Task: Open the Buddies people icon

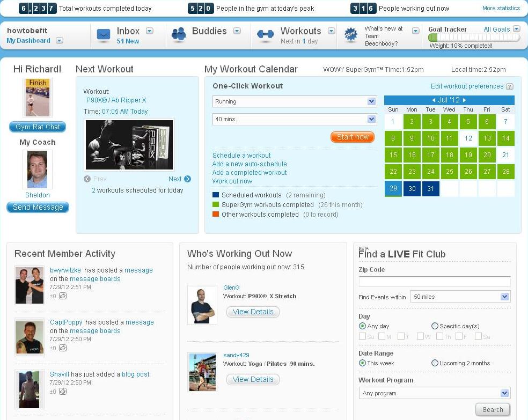Action: [179, 35]
